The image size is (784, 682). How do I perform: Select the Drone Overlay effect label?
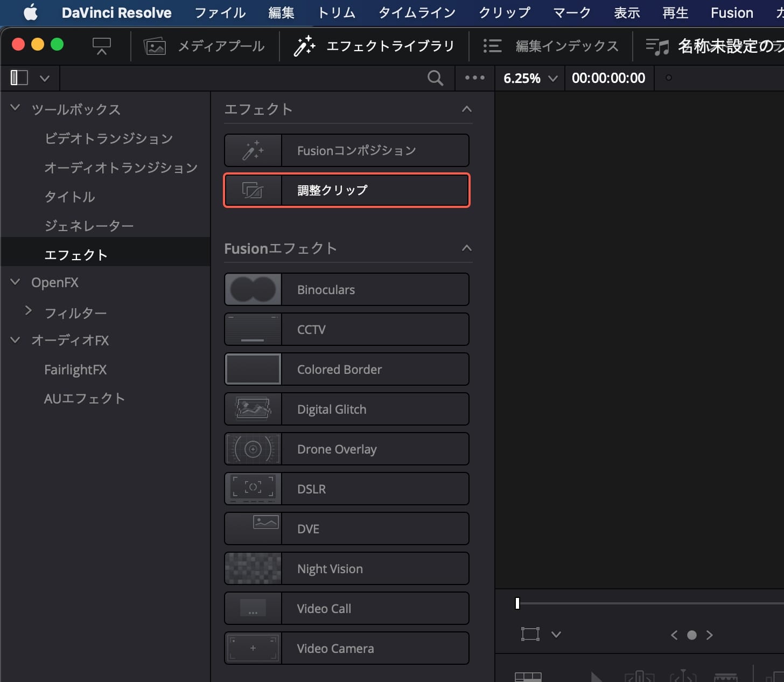coord(337,449)
